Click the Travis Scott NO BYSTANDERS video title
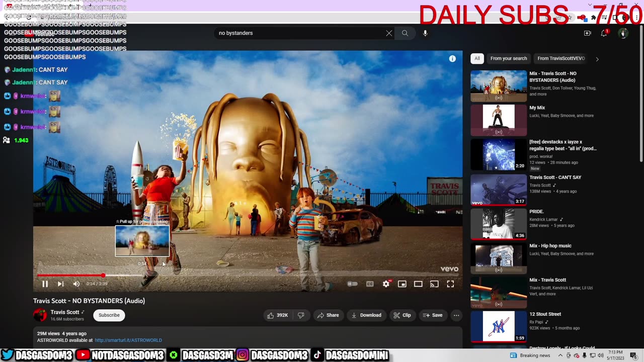This screenshot has width=644, height=362. [x=89, y=301]
